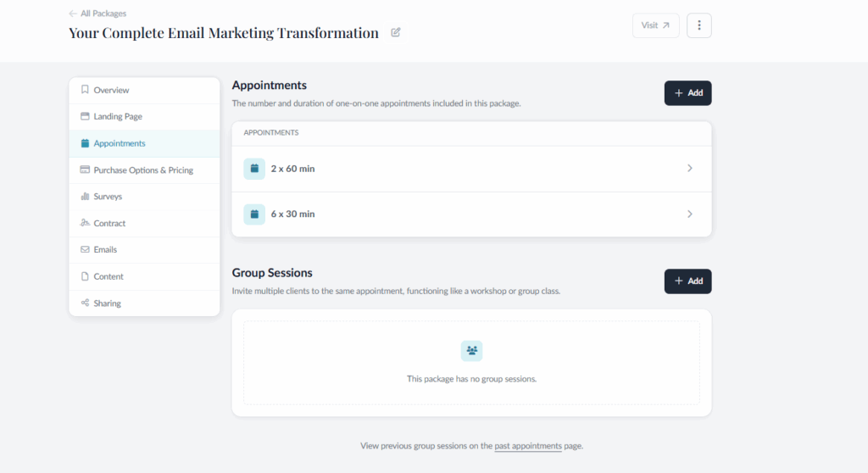Screen dimensions: 868x473
Task: Click the Overview bookmark icon in sidebar
Action: pos(85,90)
